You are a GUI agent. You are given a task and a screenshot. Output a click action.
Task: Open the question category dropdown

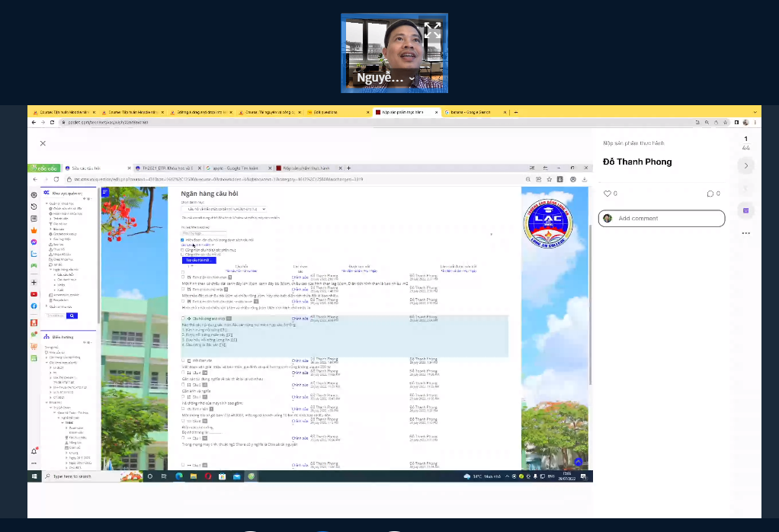[x=223, y=209]
